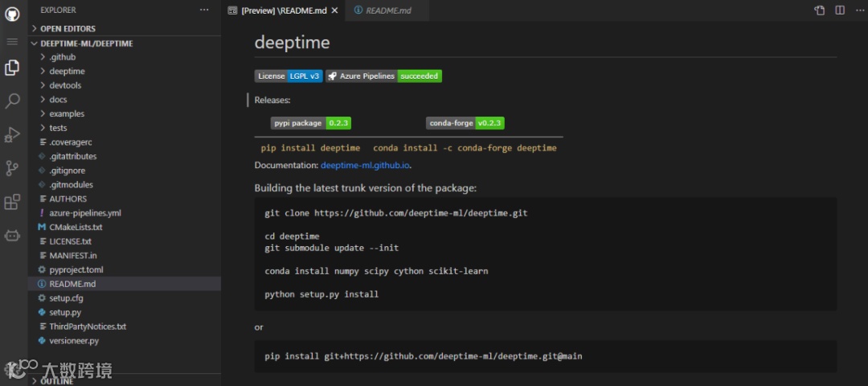Open the Search view
The width and height of the screenshot is (868, 386).
coord(12,101)
